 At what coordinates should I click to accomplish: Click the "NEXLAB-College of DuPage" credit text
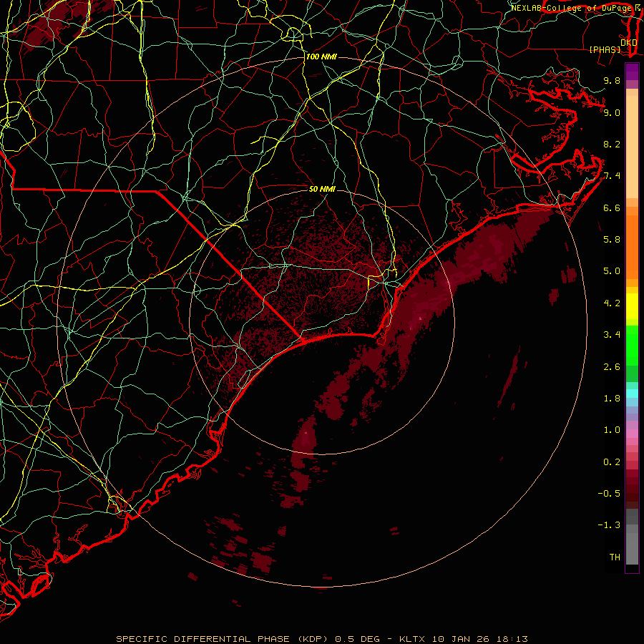click(570, 8)
